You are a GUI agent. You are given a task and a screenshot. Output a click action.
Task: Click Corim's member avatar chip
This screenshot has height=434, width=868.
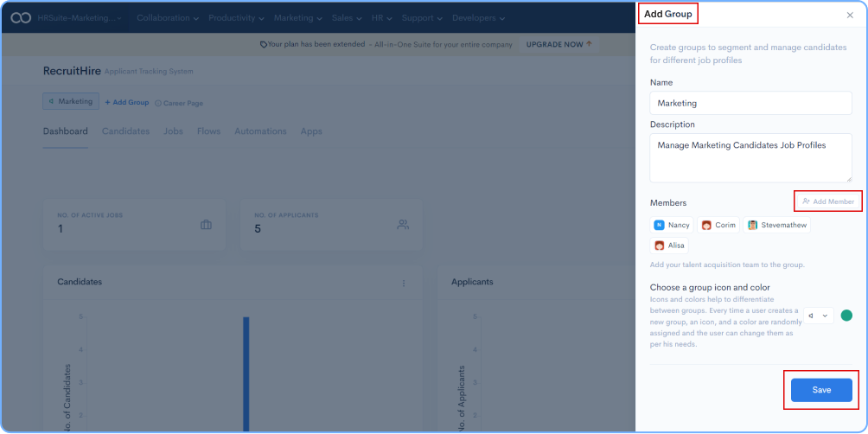pyautogui.click(x=718, y=225)
